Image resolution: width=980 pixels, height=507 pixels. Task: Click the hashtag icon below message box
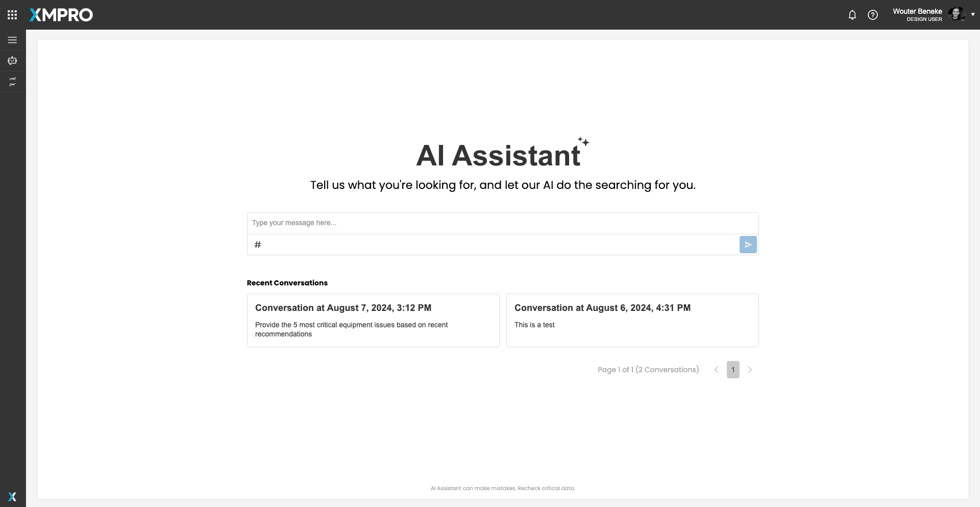click(258, 245)
